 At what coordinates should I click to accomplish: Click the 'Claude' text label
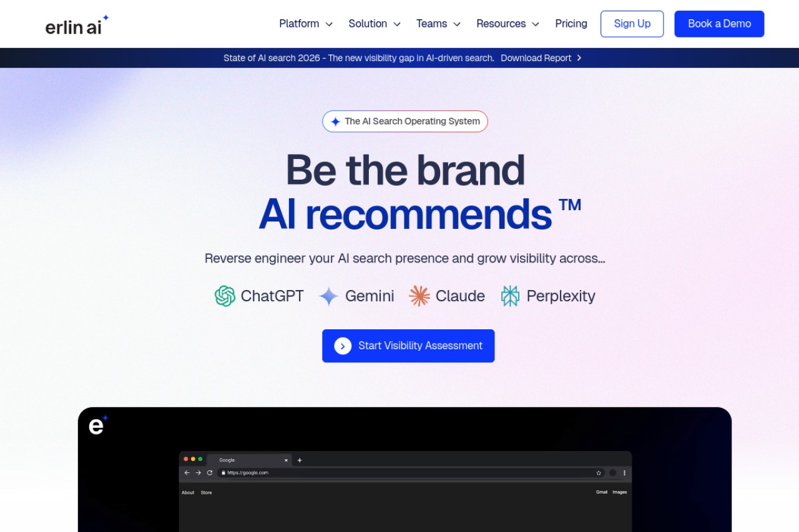point(460,296)
